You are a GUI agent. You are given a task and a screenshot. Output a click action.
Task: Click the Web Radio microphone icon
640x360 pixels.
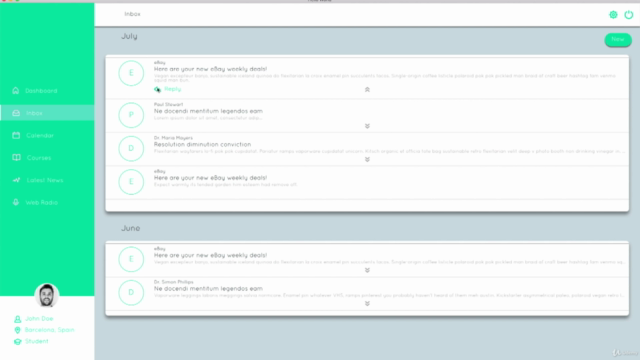pyautogui.click(x=16, y=202)
